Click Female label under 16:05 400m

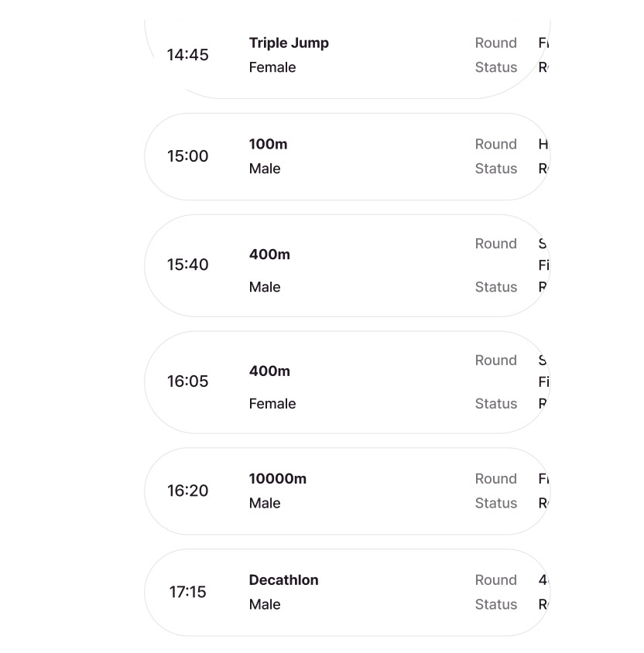click(272, 404)
